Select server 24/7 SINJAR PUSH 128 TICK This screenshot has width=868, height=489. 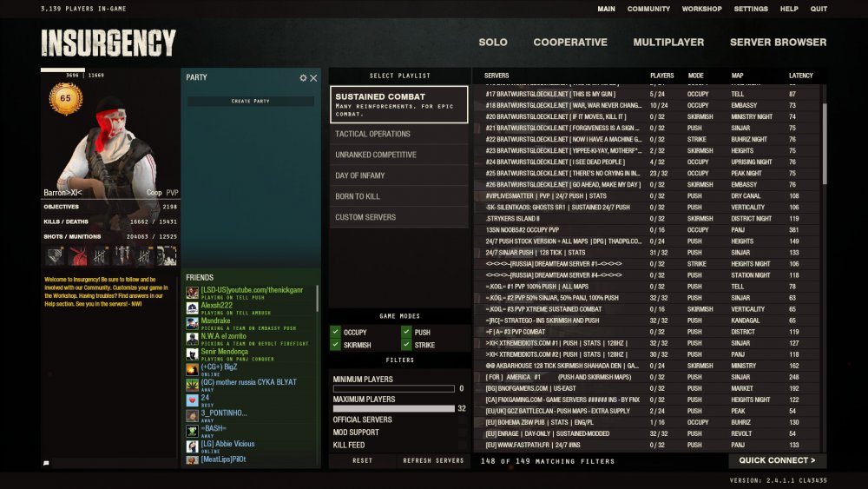tap(647, 253)
